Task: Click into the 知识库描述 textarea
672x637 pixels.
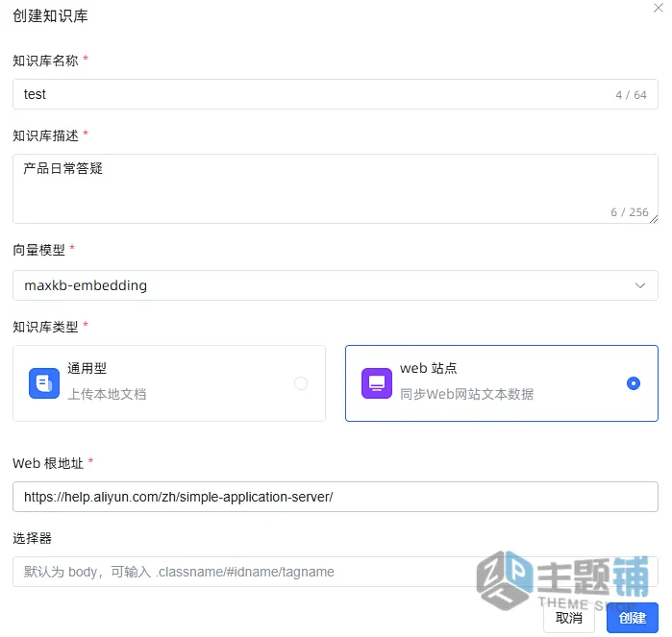Action: [x=336, y=188]
